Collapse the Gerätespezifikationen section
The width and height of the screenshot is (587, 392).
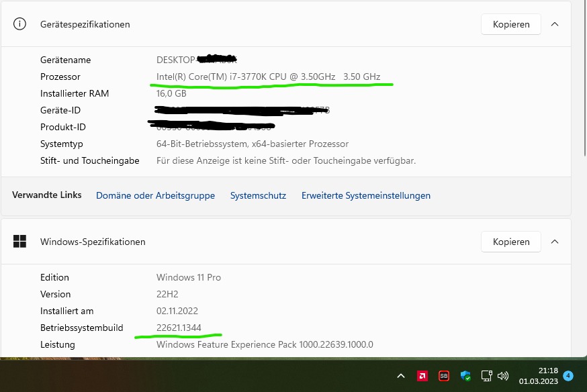tap(555, 24)
